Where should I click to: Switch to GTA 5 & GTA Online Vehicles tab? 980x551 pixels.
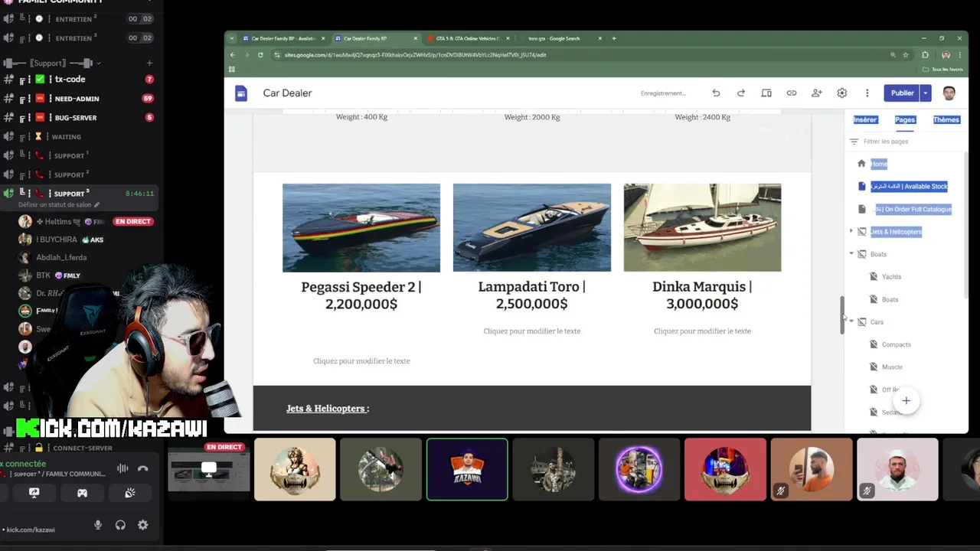pyautogui.click(x=469, y=38)
